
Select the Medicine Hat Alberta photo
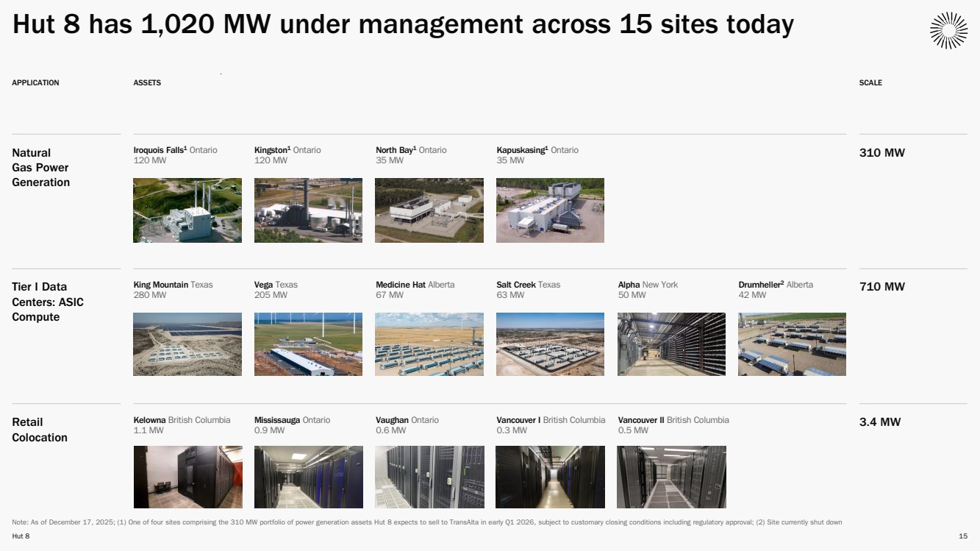tap(429, 344)
